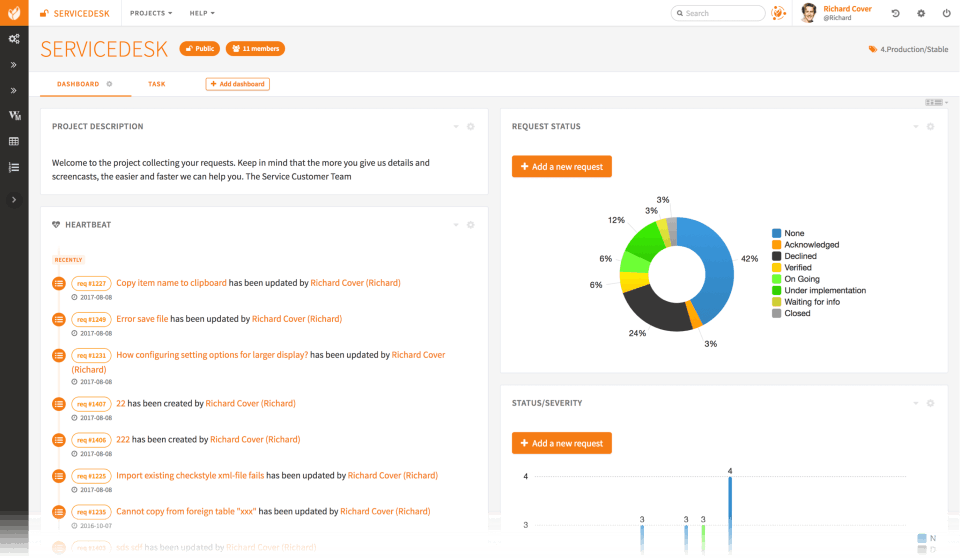This screenshot has height=558, width=960.
Task: Open the Error save file link
Action: pos(142,319)
